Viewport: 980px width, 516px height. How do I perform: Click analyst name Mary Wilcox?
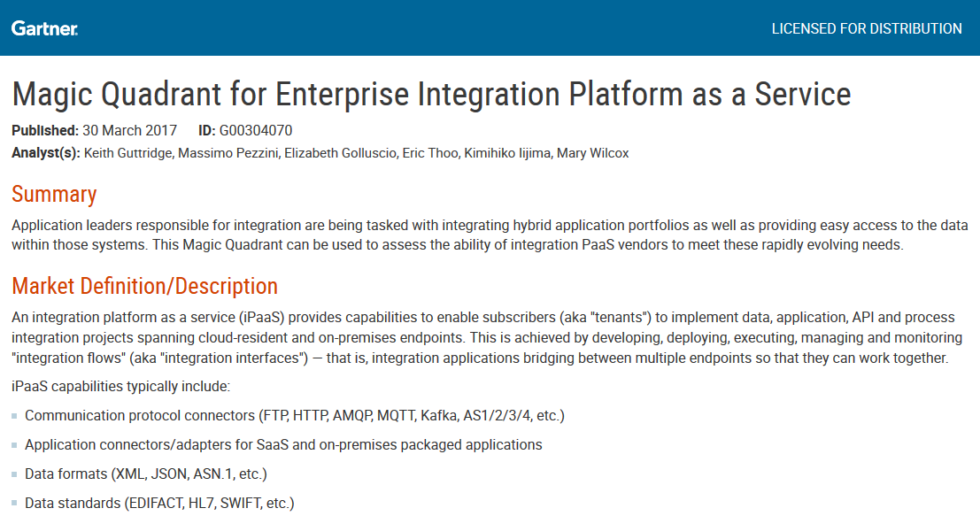pyautogui.click(x=592, y=153)
